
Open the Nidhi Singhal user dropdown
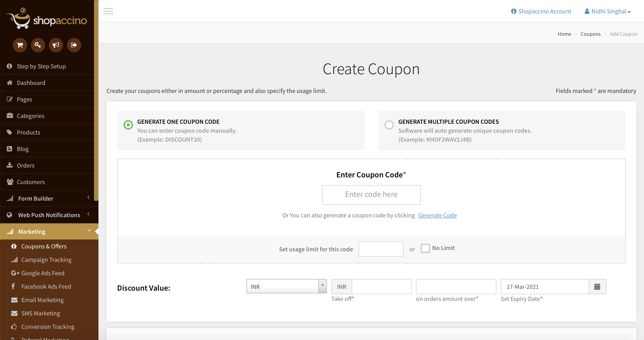click(x=608, y=11)
